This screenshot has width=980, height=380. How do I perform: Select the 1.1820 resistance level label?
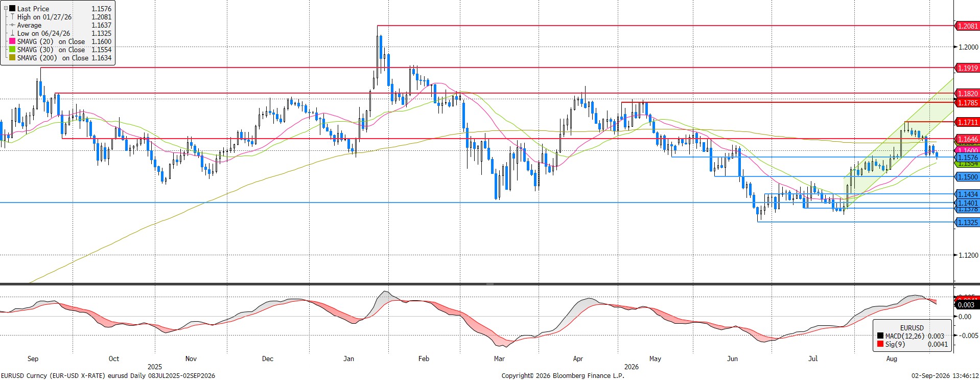point(967,94)
